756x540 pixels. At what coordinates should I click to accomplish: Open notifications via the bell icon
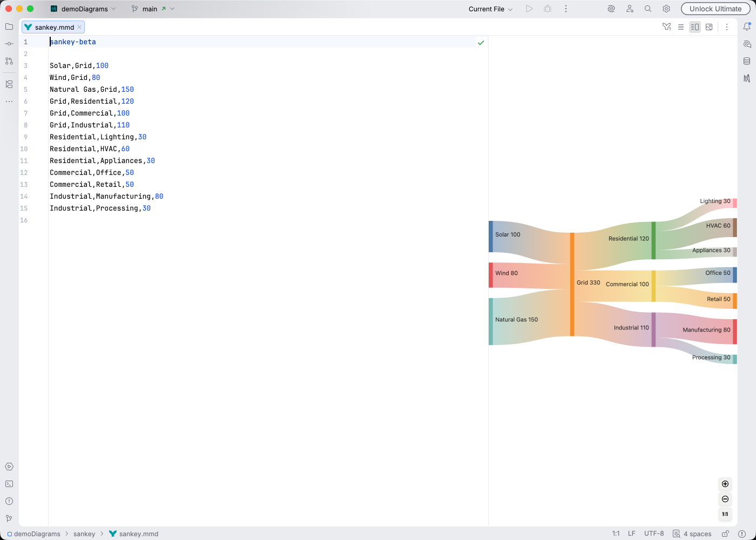(747, 26)
